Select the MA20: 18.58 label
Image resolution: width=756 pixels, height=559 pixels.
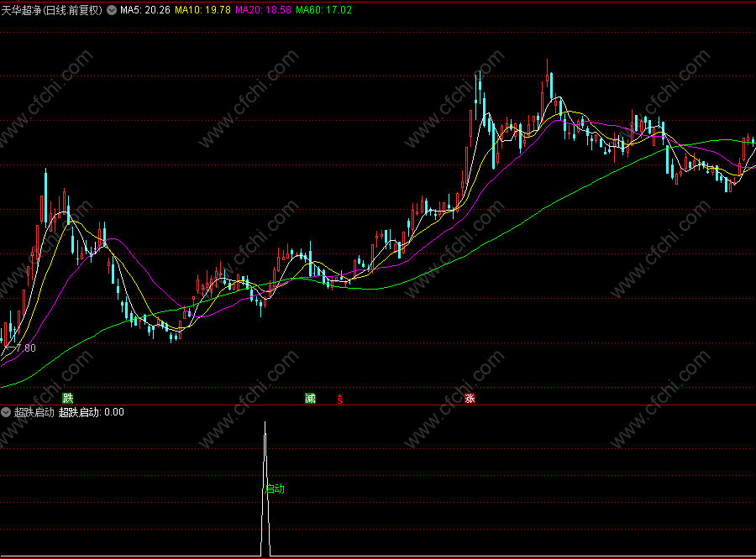(x=263, y=10)
